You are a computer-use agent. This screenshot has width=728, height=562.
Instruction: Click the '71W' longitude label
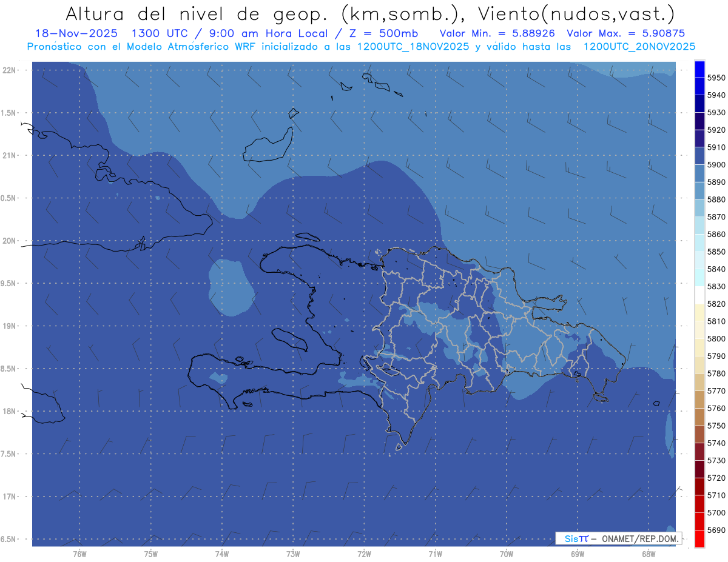[435, 554]
